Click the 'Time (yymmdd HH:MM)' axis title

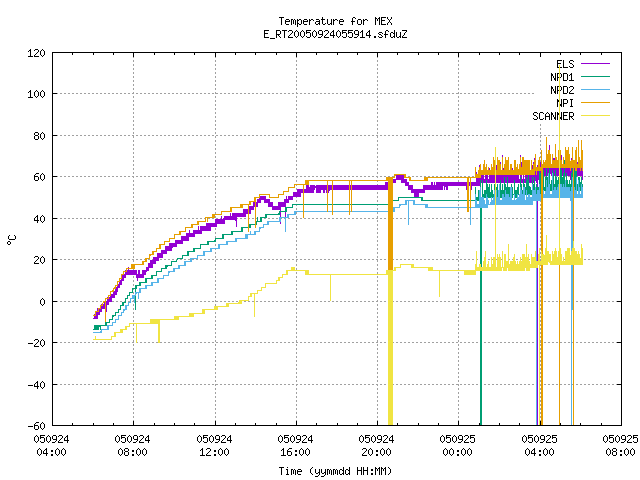pyautogui.click(x=335, y=471)
